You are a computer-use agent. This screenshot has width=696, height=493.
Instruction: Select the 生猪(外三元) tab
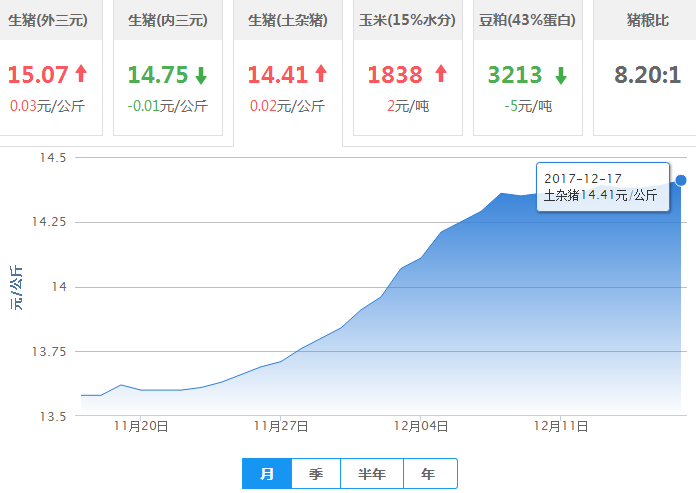click(48, 19)
